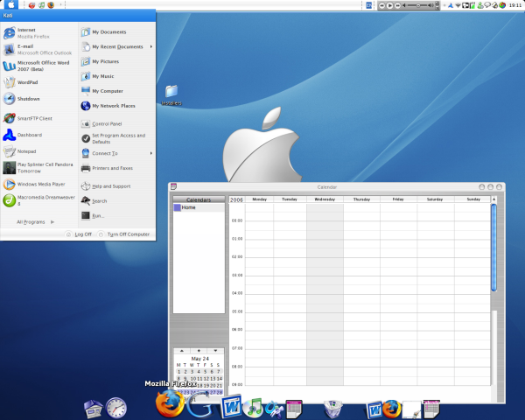
Task: Open Internet Mozilla Firefox in start menu
Action: click(39, 33)
